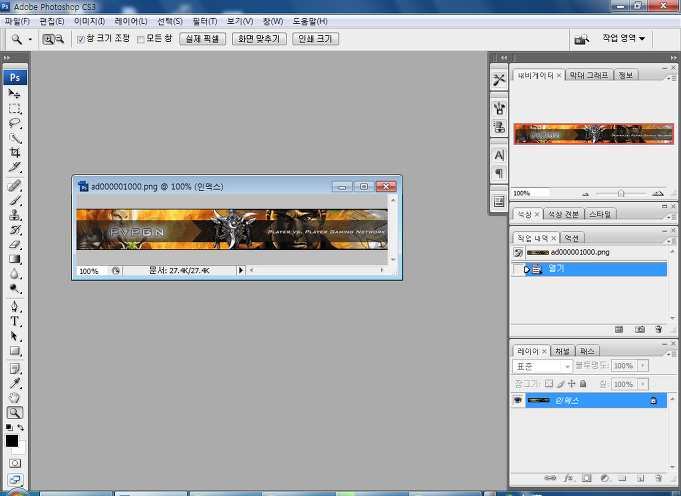Open document status bar info arrow
Image resolution: width=681 pixels, height=496 pixels.
click(241, 271)
